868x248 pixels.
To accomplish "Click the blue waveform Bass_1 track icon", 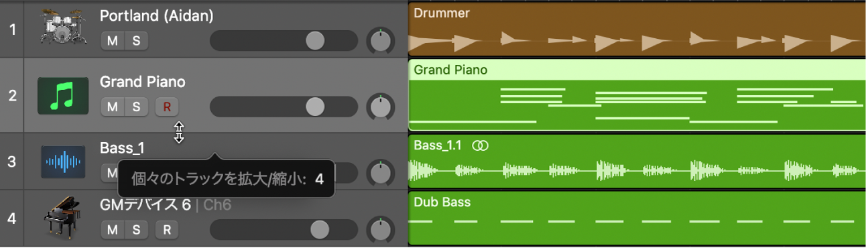I will pos(63,162).
